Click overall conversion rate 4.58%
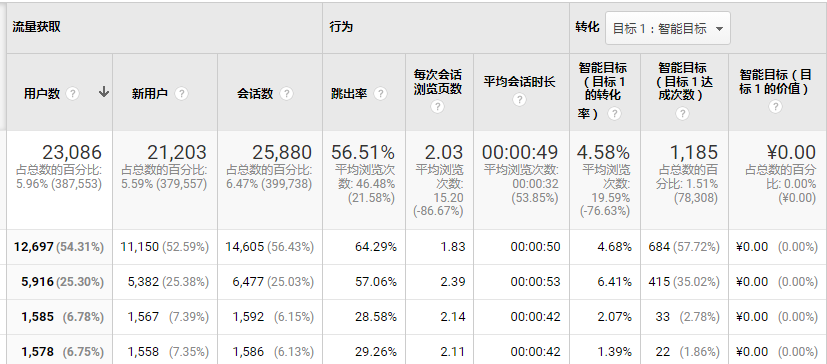827x364 pixels. [x=603, y=152]
